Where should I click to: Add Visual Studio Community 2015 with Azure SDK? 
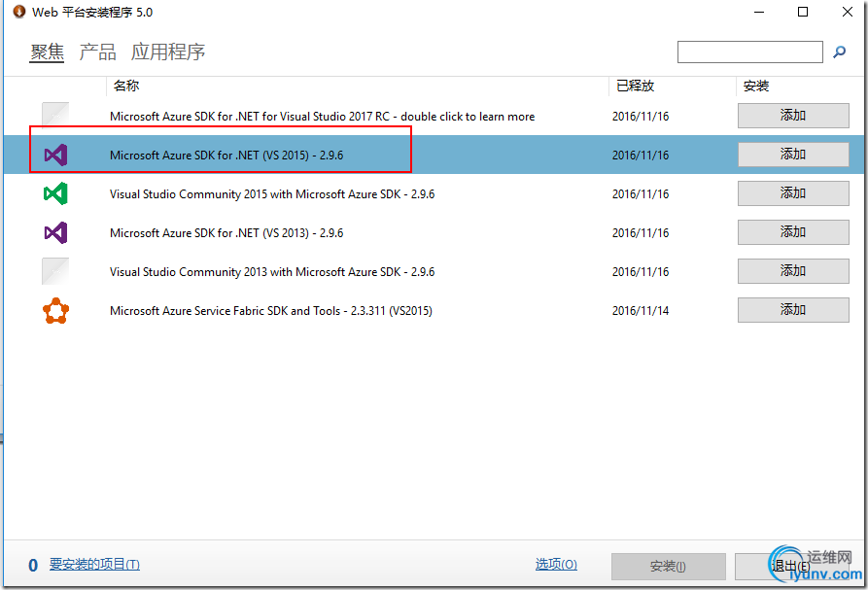[x=793, y=193]
